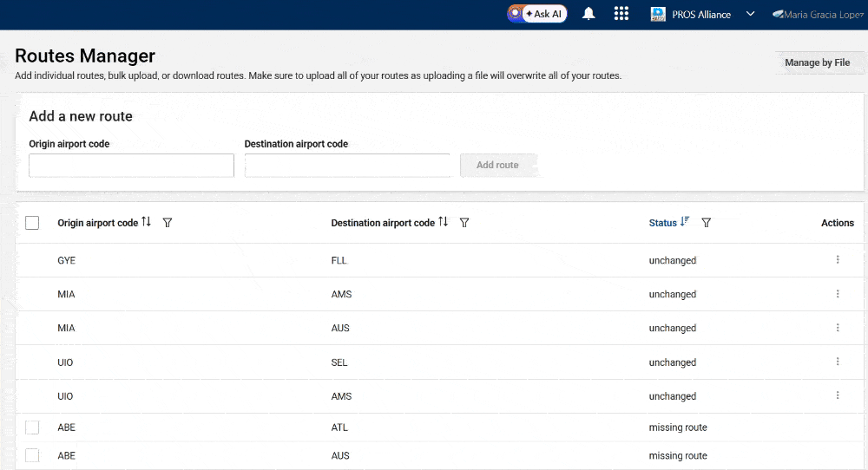Select the ABE to AUS route checkbox
The image size is (868, 470).
point(32,455)
